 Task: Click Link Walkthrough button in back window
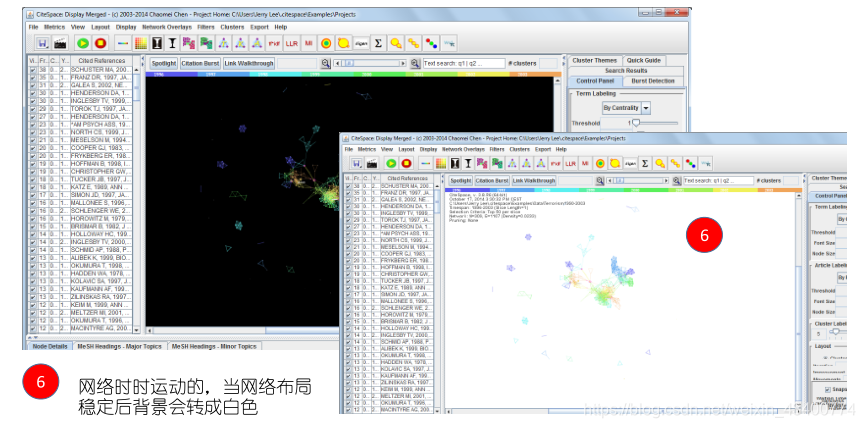(x=248, y=63)
